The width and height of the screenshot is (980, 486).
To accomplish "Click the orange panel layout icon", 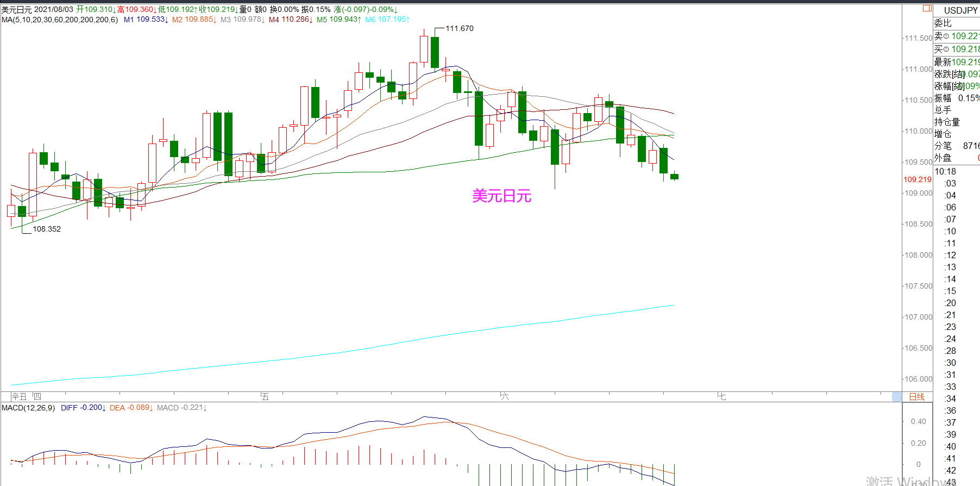I will (927, 8).
